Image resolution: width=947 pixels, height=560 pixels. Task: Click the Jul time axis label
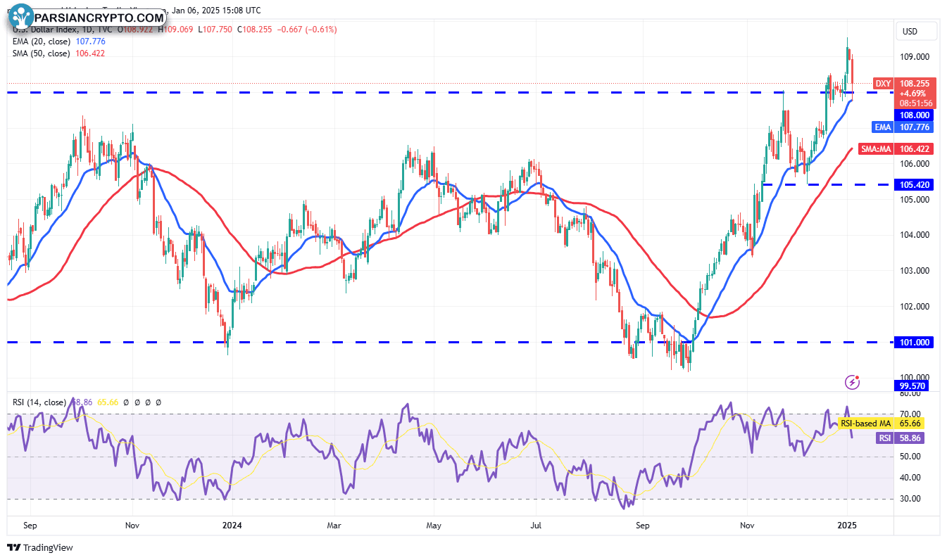point(536,525)
